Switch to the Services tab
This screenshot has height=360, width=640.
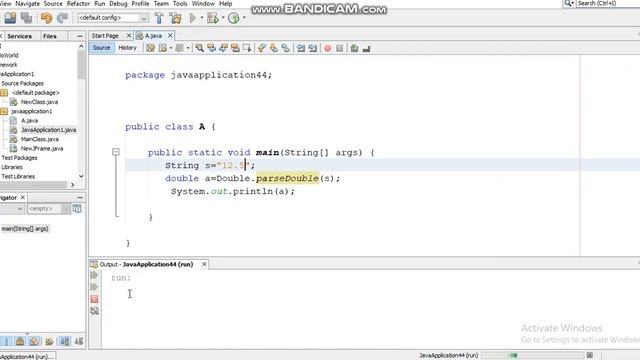coord(19,36)
